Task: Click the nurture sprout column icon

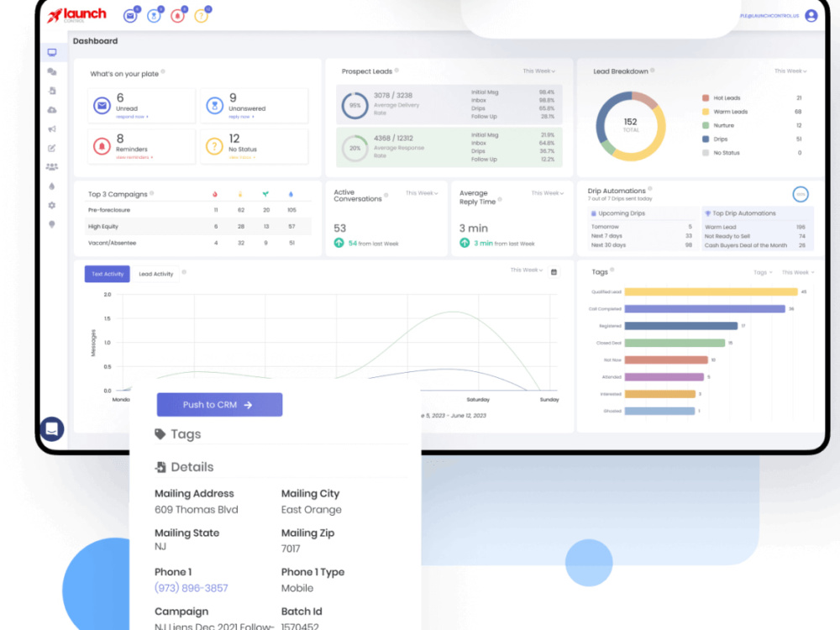Action: (x=265, y=194)
